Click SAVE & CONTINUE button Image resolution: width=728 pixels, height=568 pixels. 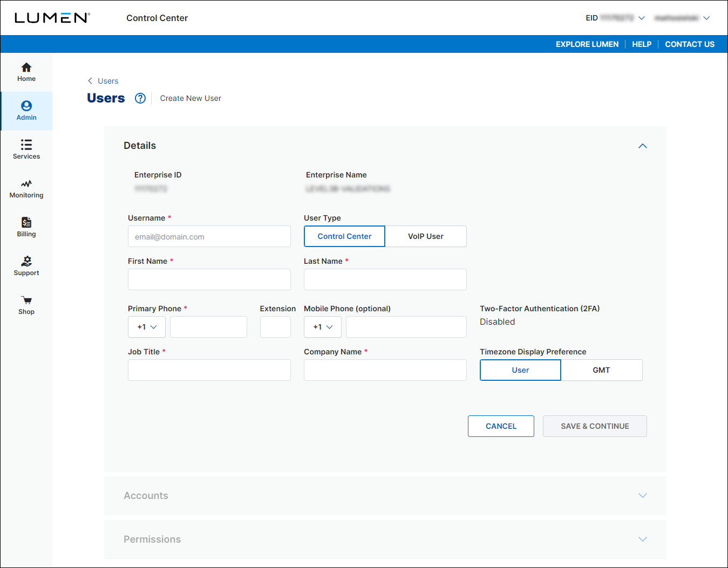pos(595,426)
